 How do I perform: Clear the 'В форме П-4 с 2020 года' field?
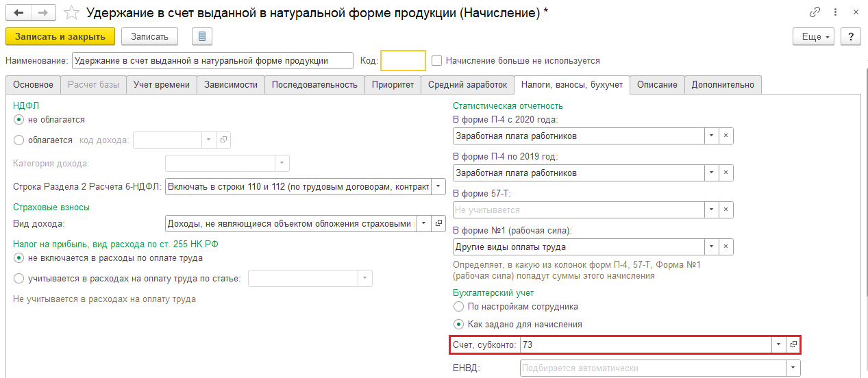click(x=726, y=136)
